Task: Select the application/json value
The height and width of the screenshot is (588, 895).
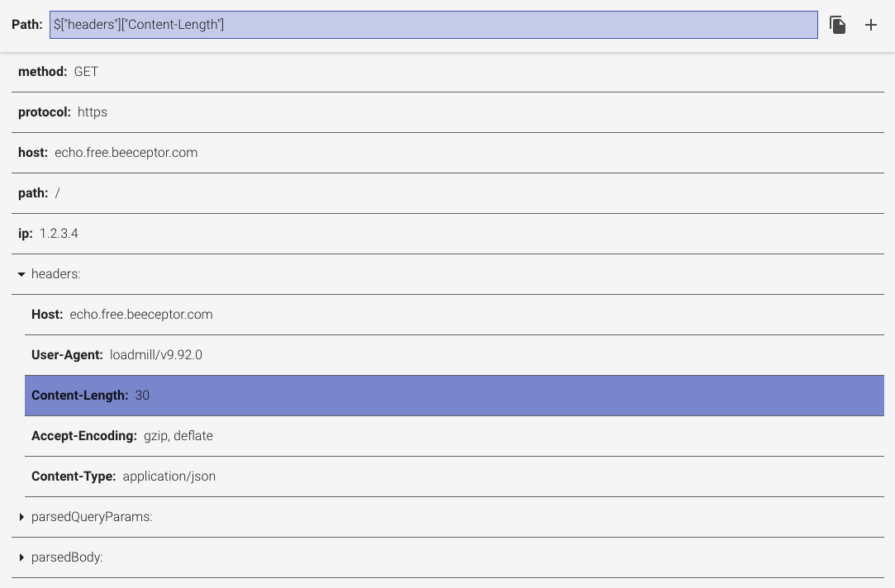Action: click(169, 477)
